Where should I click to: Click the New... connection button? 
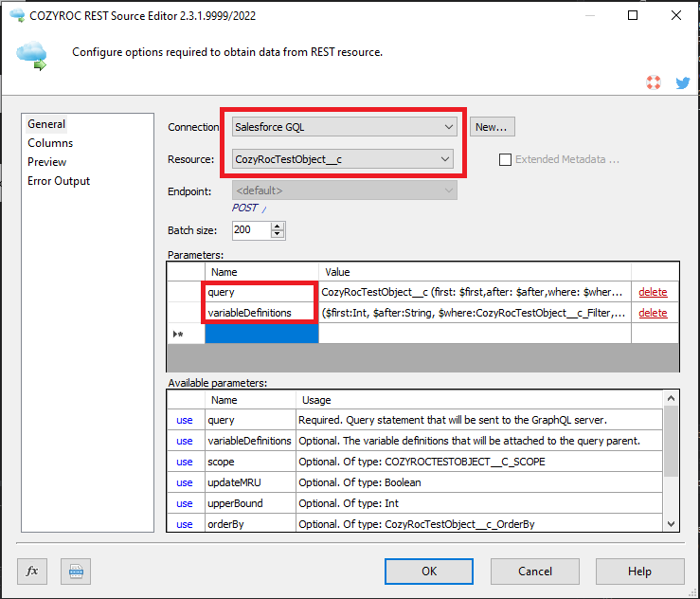point(492,126)
